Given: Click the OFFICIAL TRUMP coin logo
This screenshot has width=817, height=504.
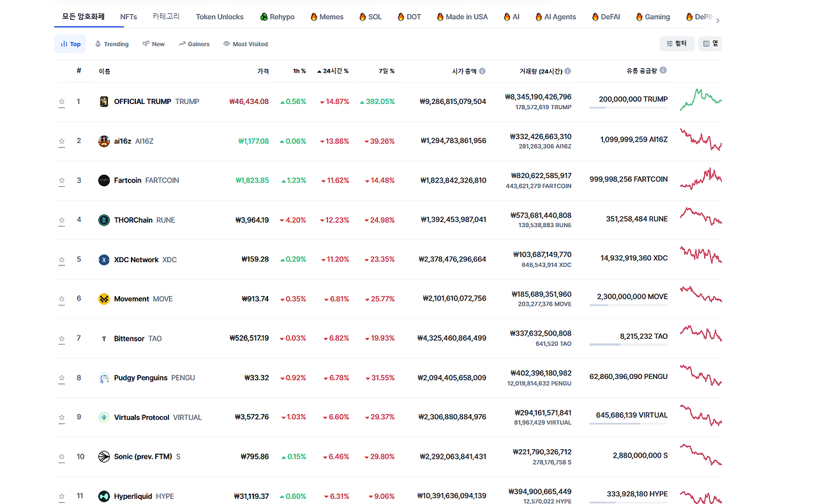Looking at the screenshot, I should point(104,101).
